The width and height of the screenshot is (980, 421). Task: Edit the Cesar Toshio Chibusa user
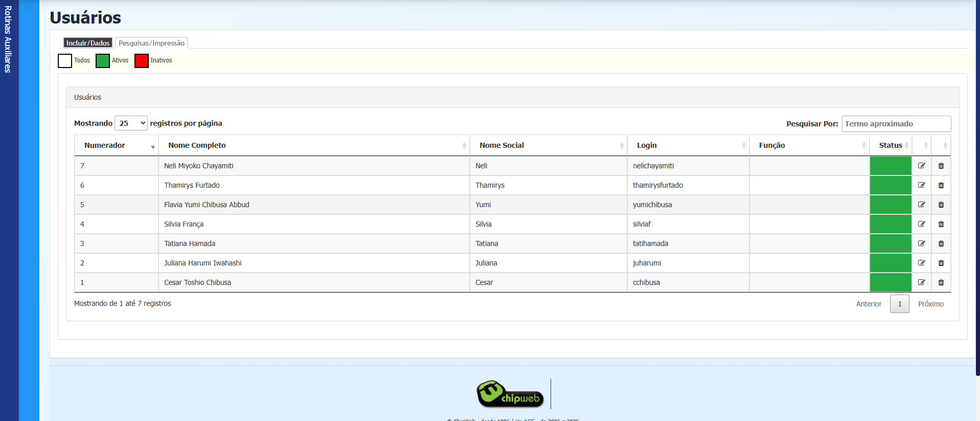pos(921,282)
